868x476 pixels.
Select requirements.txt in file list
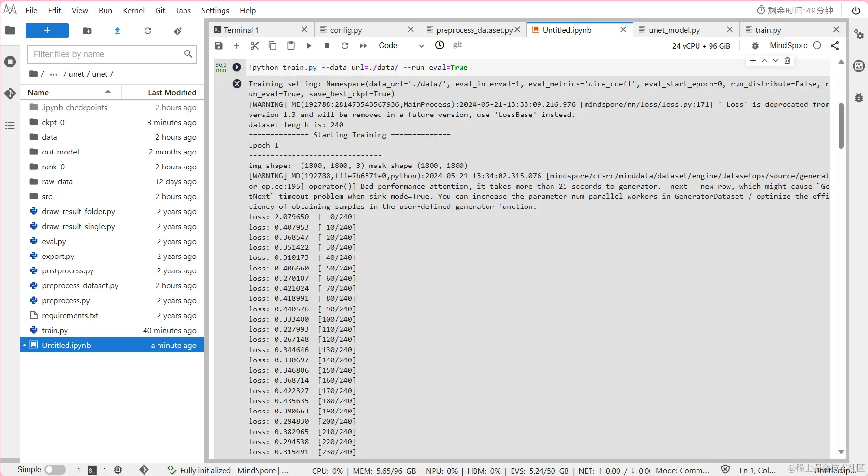pyautogui.click(x=112, y=315)
